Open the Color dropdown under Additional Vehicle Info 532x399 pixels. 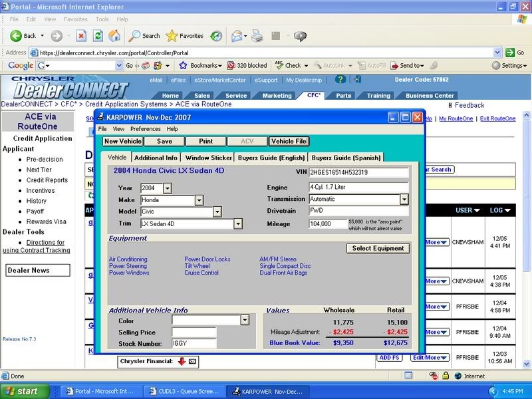[244, 320]
